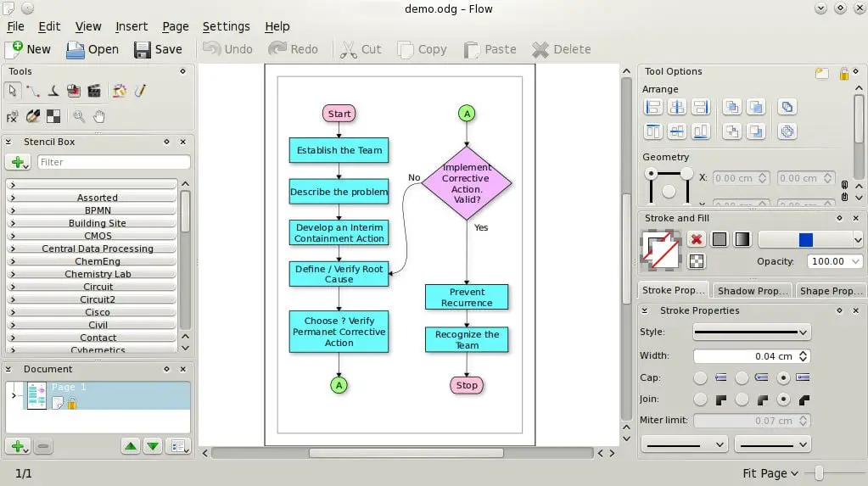Click the stencil Filter input field

pos(114,162)
